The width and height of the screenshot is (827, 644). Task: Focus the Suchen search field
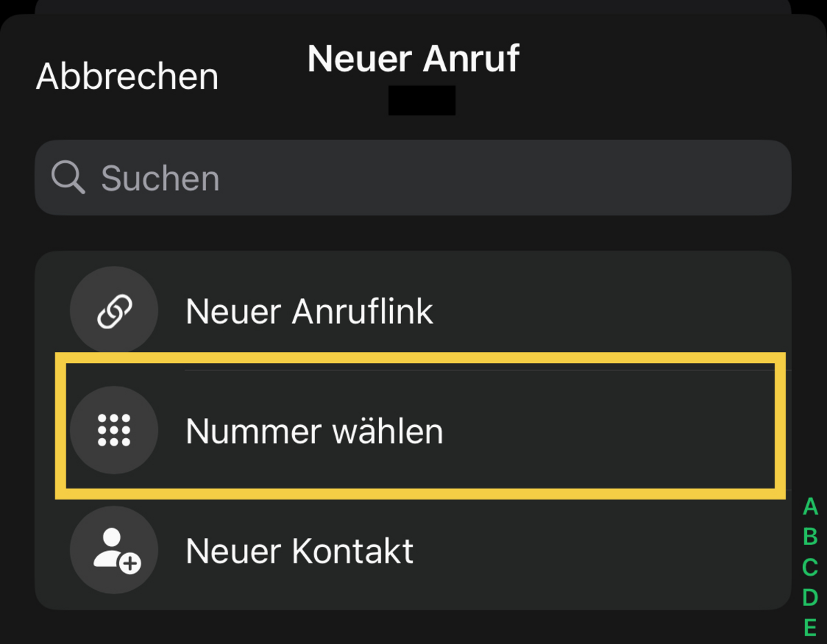pos(413,178)
